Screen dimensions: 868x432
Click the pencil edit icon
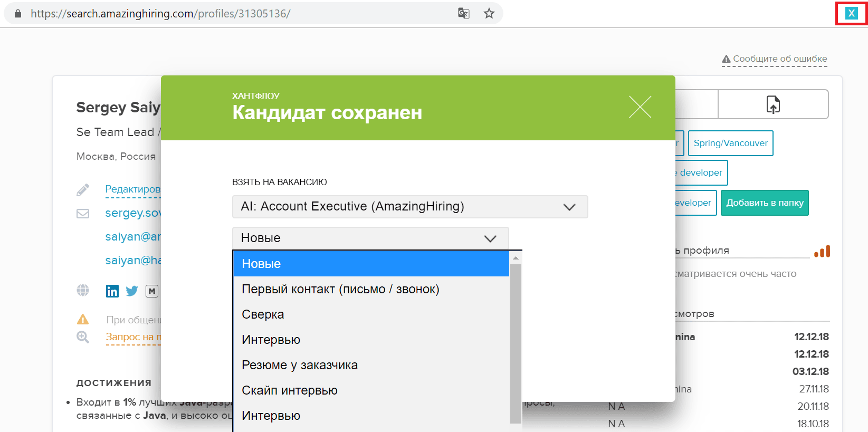click(x=83, y=190)
